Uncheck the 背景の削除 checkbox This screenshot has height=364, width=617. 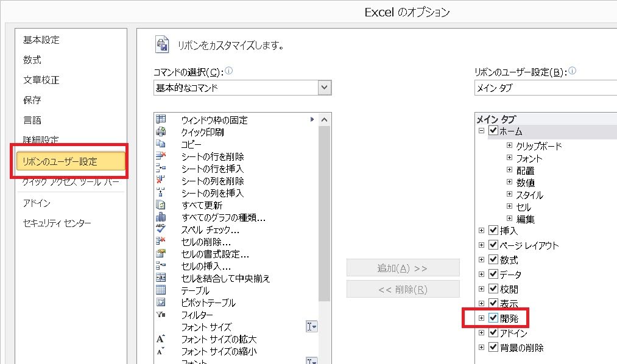(x=493, y=347)
